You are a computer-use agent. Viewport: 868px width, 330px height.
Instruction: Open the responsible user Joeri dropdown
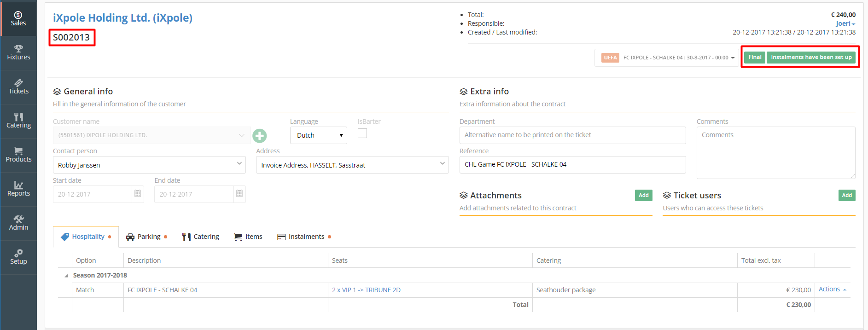coord(845,23)
